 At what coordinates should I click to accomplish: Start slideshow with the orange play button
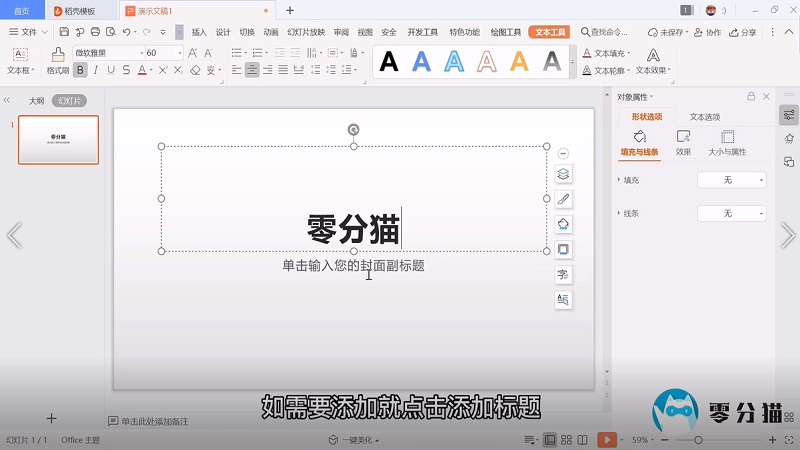606,440
